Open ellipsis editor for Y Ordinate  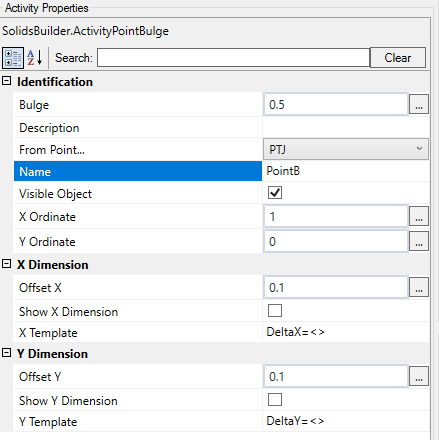click(419, 241)
